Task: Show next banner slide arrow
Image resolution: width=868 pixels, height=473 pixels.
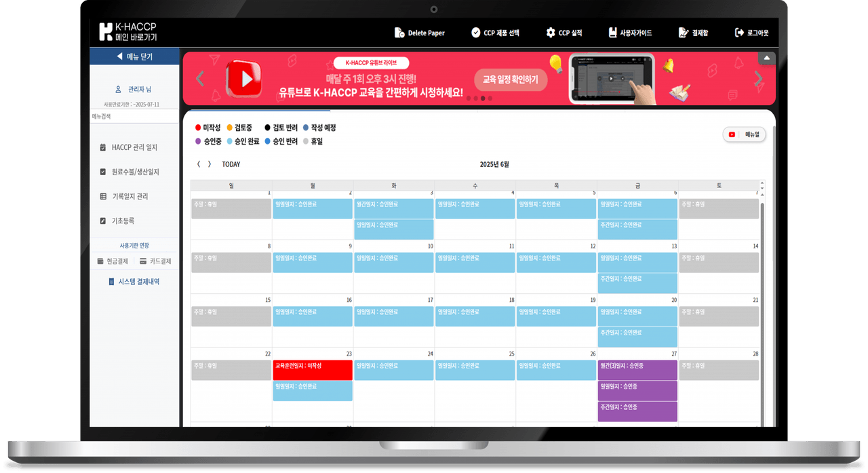Action: tap(758, 79)
